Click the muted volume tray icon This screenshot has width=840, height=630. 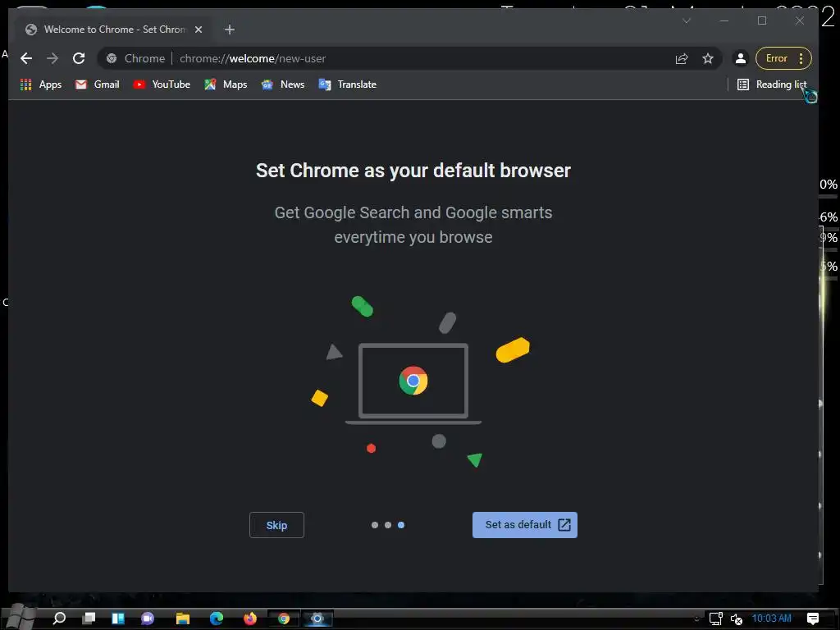[x=737, y=619]
